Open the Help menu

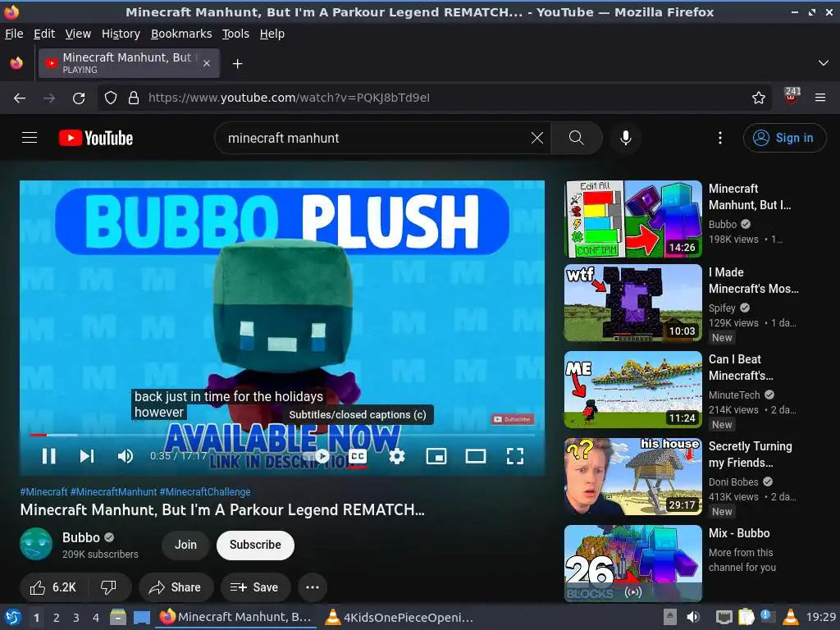coord(272,34)
